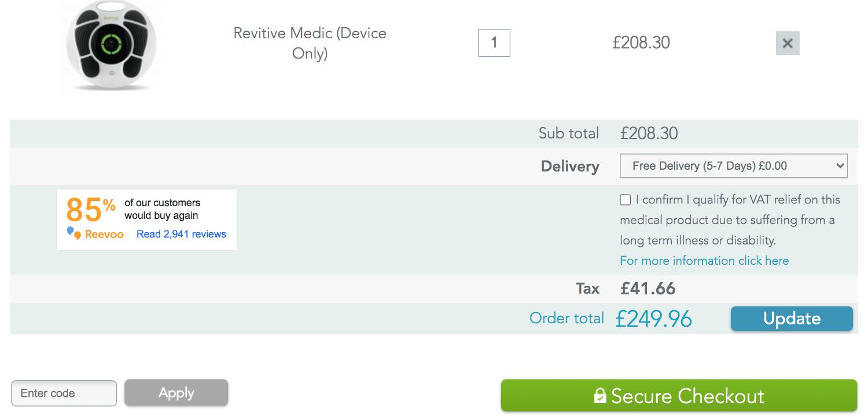
Task: Focus the Enter code input field
Action: tap(64, 393)
